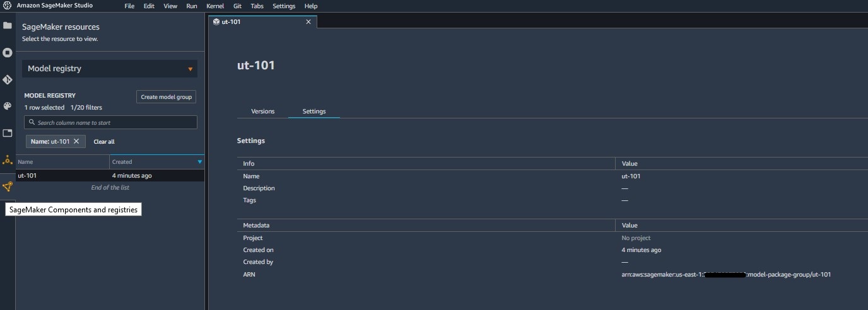Open the Help menu

[x=311, y=6]
